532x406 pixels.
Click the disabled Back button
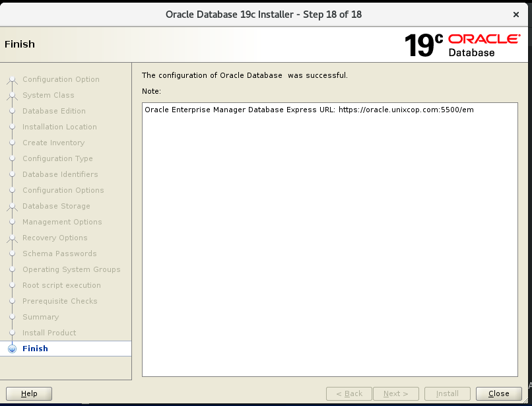click(x=349, y=393)
